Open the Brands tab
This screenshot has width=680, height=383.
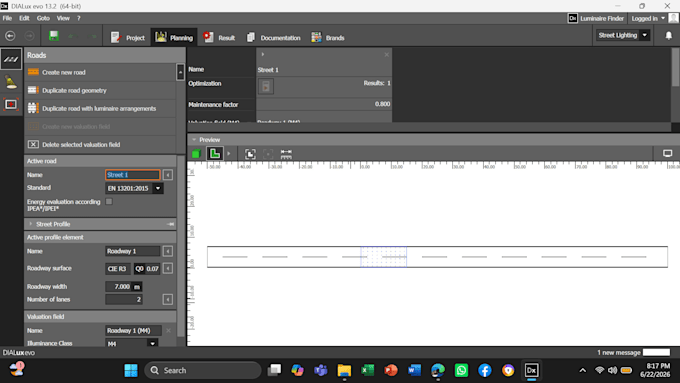click(x=327, y=38)
